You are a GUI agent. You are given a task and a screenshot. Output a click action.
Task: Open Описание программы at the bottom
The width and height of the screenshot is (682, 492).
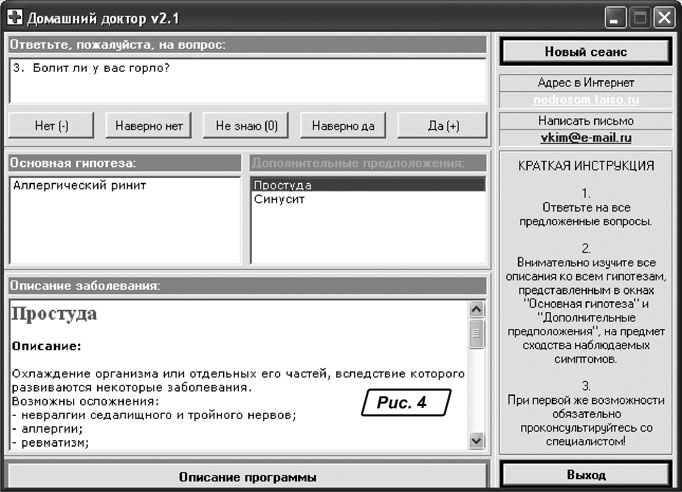pyautogui.click(x=249, y=476)
